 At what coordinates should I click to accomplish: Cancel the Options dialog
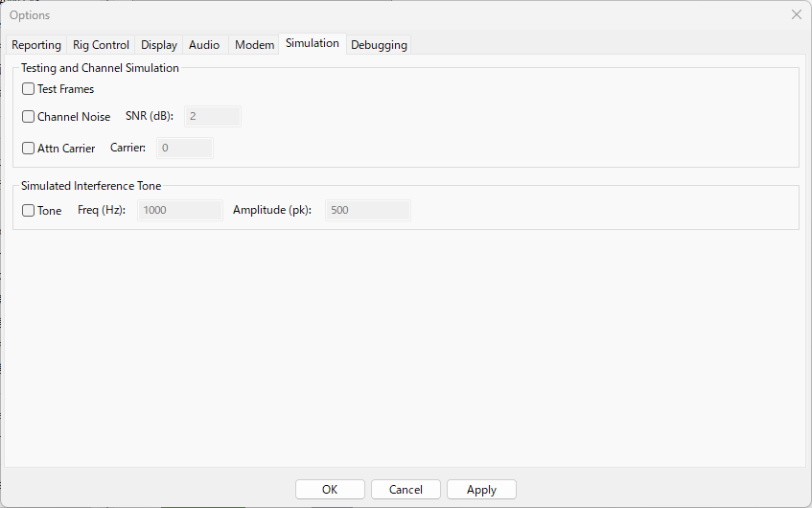(406, 490)
